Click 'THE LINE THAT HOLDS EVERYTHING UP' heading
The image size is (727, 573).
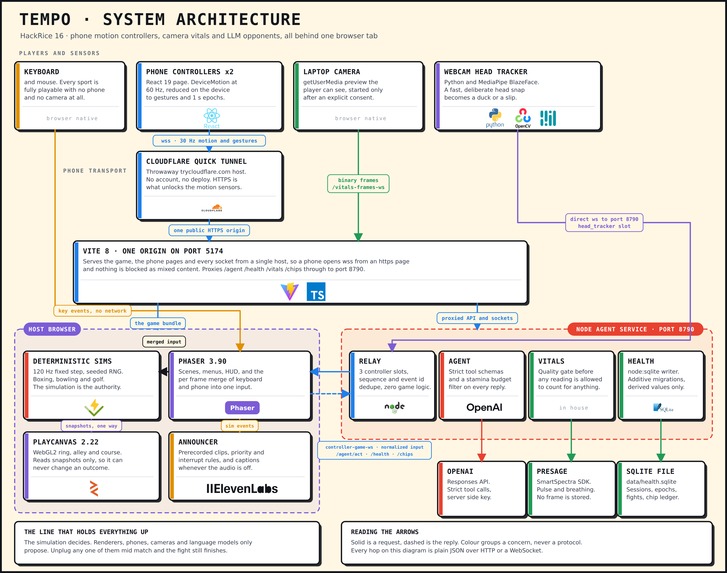pyautogui.click(x=86, y=532)
